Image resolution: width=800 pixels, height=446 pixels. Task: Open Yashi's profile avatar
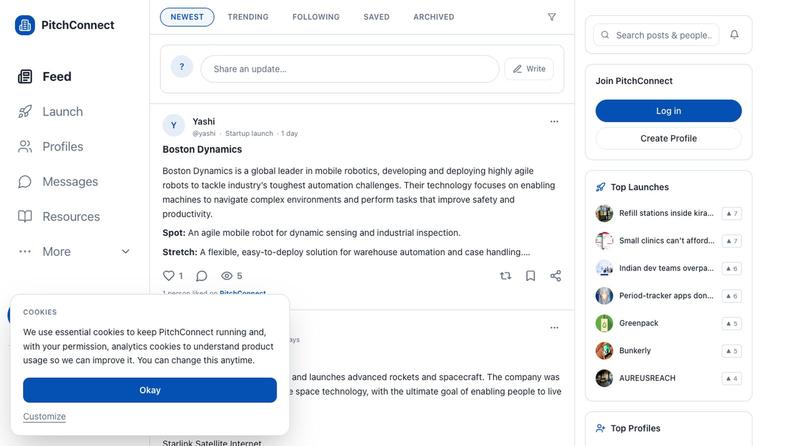pos(173,126)
